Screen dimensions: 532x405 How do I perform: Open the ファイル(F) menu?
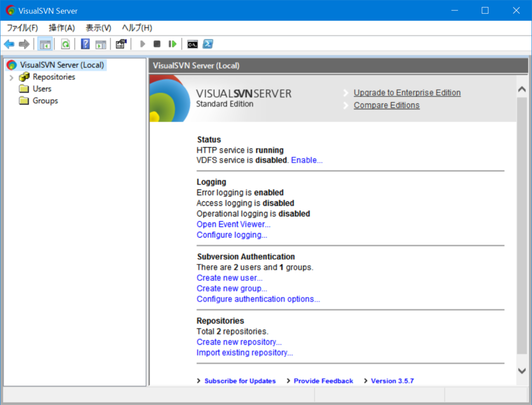coord(22,28)
